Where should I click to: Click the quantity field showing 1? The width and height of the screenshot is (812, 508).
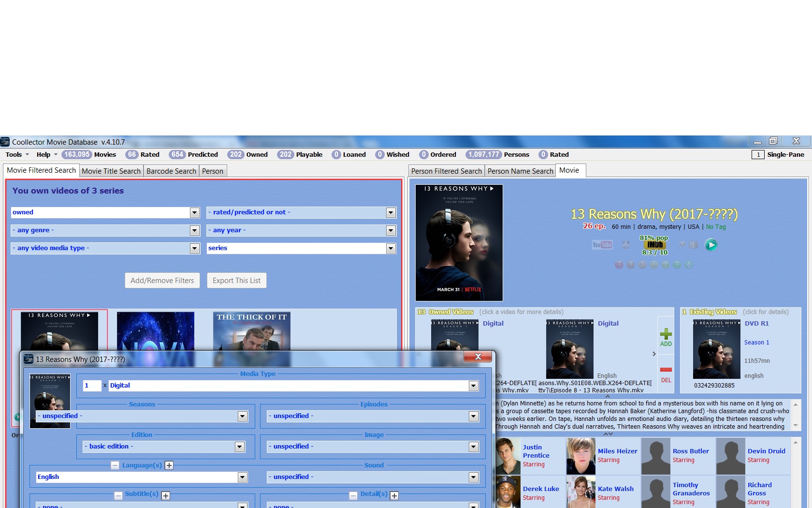(x=92, y=386)
